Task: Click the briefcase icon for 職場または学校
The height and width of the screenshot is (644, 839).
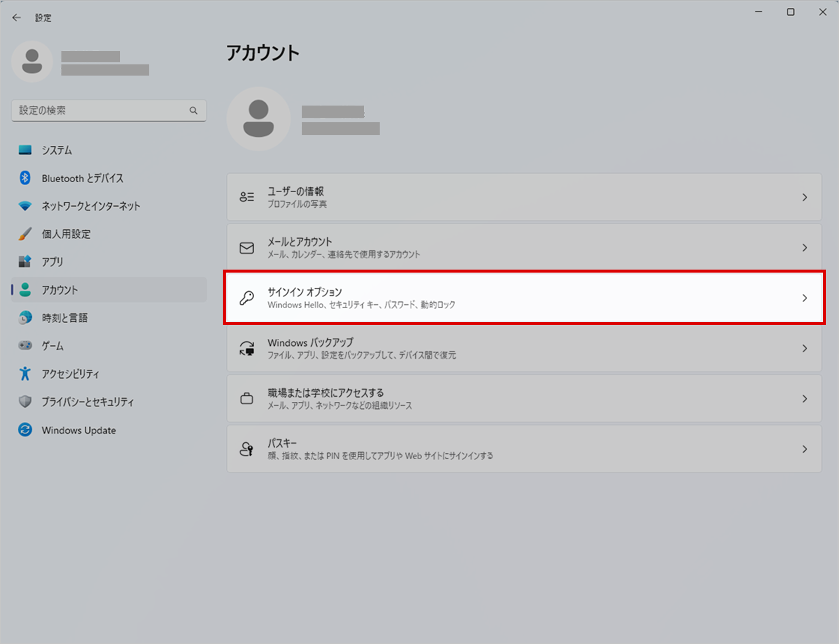Action: (247, 399)
